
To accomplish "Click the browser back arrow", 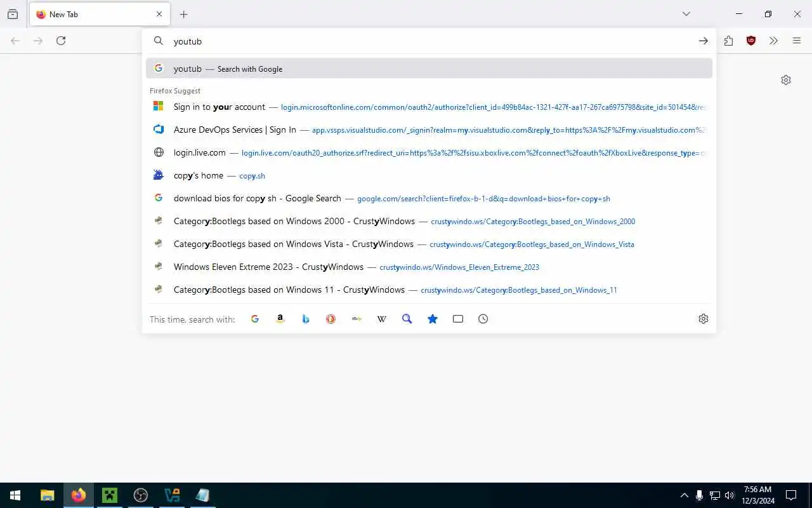I will coord(15,41).
